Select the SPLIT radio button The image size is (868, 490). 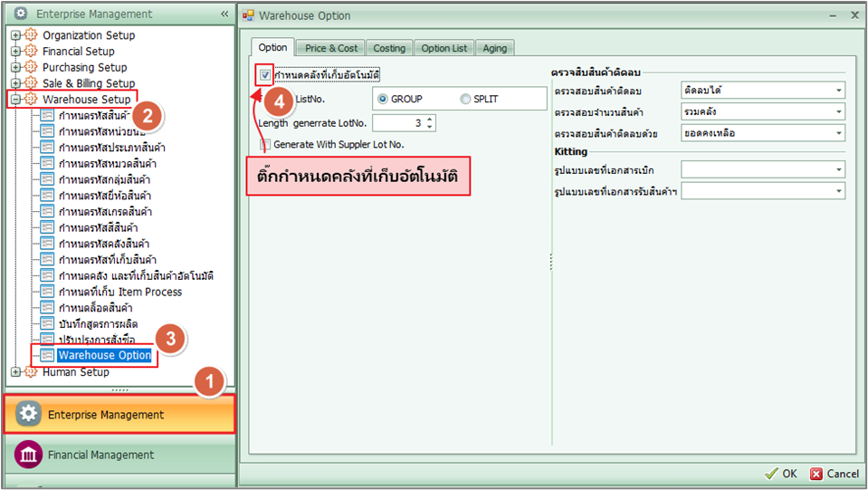point(465,99)
